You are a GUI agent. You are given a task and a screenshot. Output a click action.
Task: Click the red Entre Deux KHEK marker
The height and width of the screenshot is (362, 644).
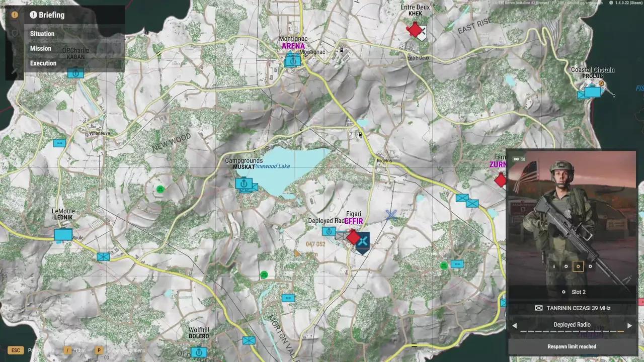[x=414, y=30]
